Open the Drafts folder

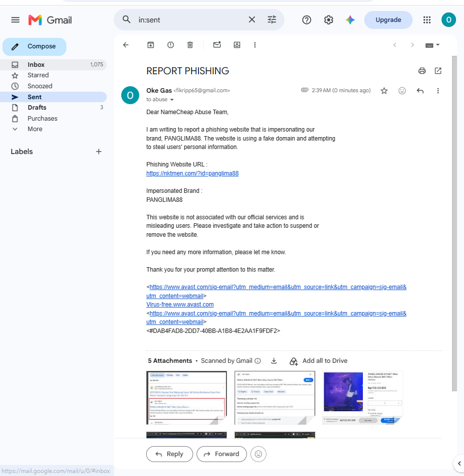pos(53,108)
